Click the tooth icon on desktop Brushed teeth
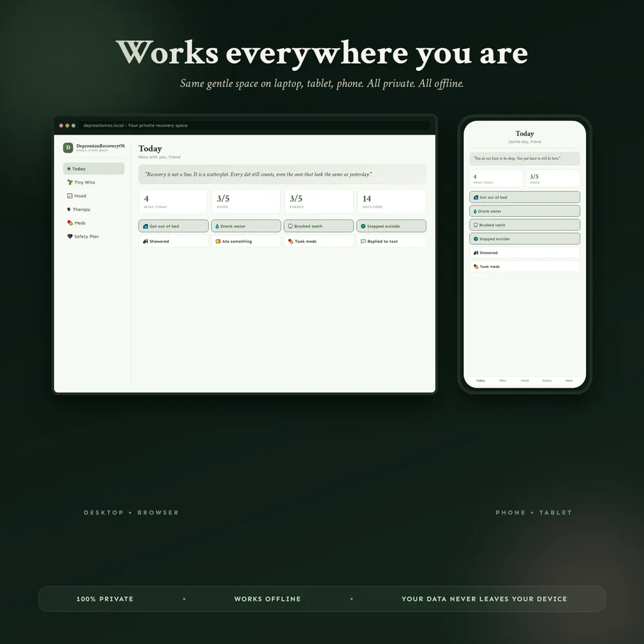Viewport: 644px width, 644px height. 290,226
